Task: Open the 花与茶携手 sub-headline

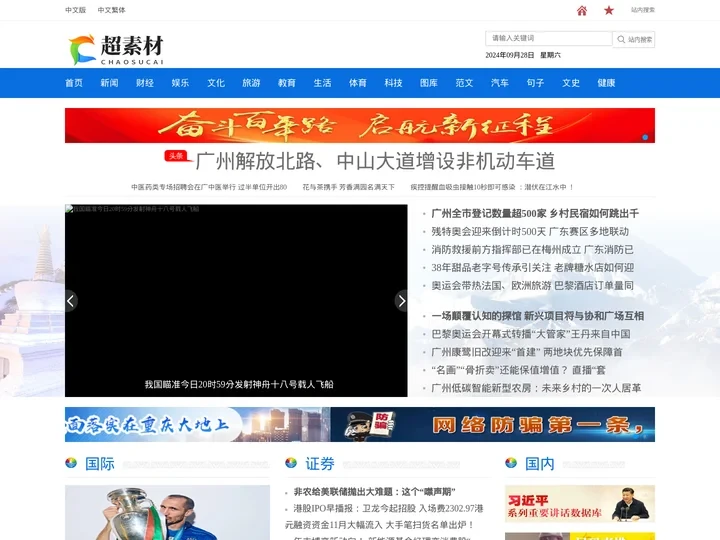Action: click(349, 187)
